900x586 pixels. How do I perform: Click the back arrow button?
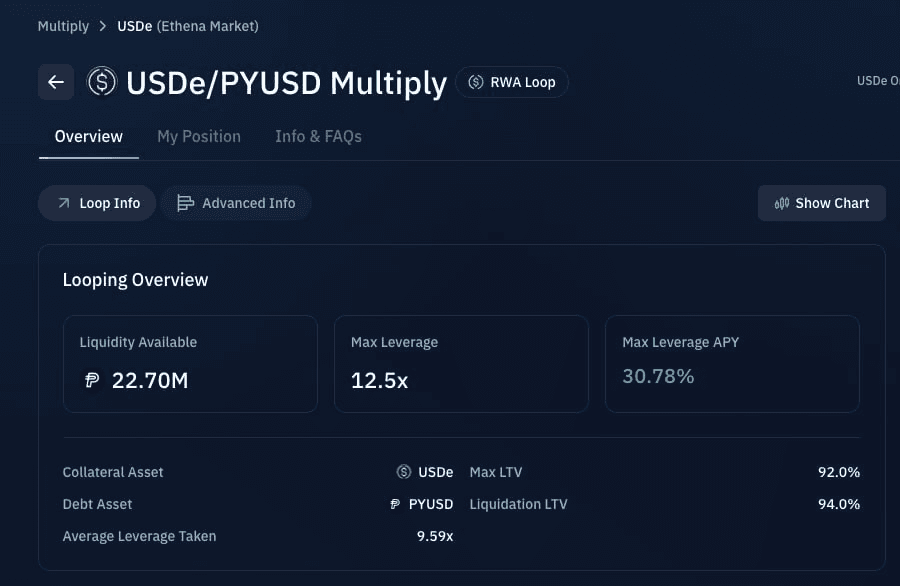click(56, 82)
